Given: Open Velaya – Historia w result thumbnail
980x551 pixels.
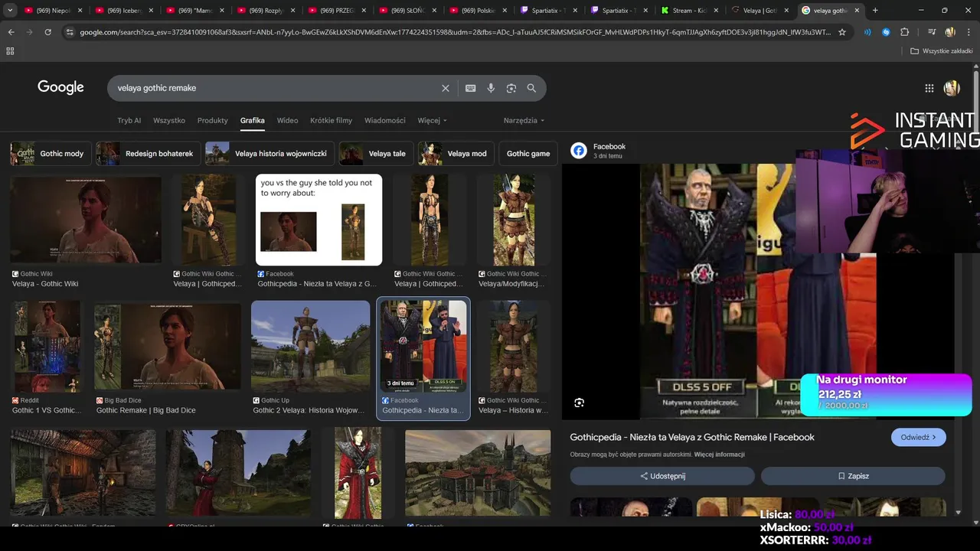Looking at the screenshot, I should [514, 346].
